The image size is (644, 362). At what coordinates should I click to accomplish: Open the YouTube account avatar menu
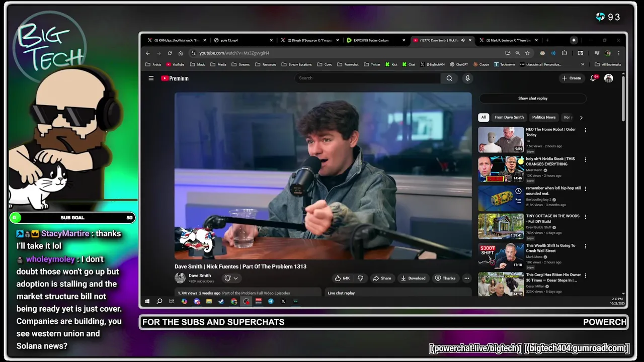coord(608,78)
